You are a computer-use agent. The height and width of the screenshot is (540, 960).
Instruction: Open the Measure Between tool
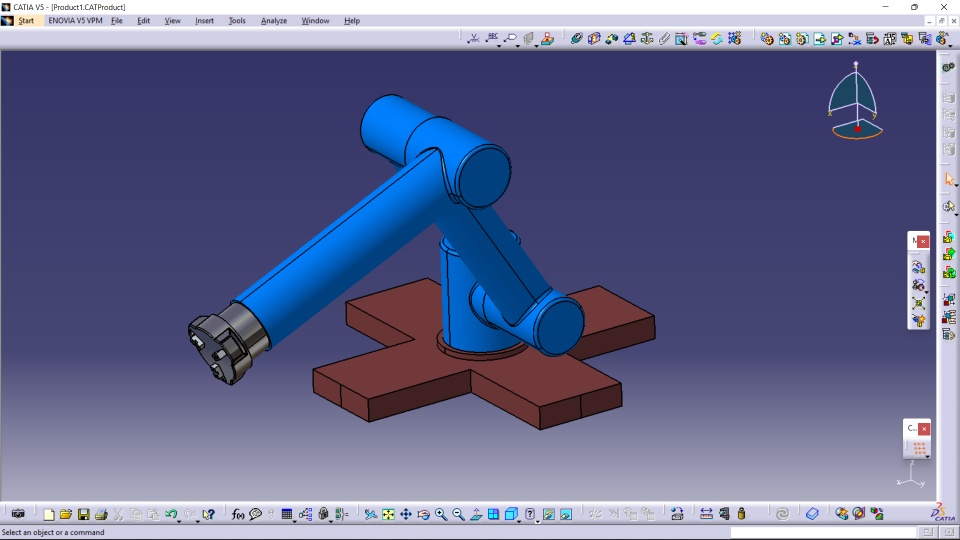[707, 514]
